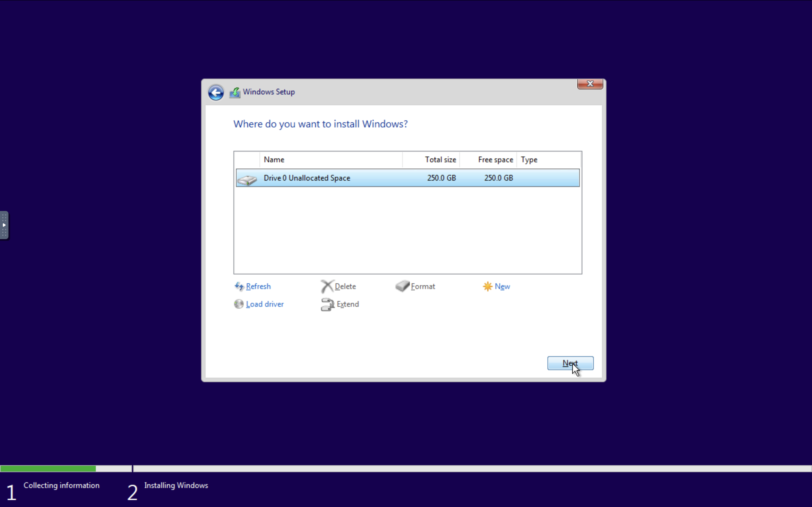
Task: Click the Windows Setup window icon
Action: (x=234, y=92)
